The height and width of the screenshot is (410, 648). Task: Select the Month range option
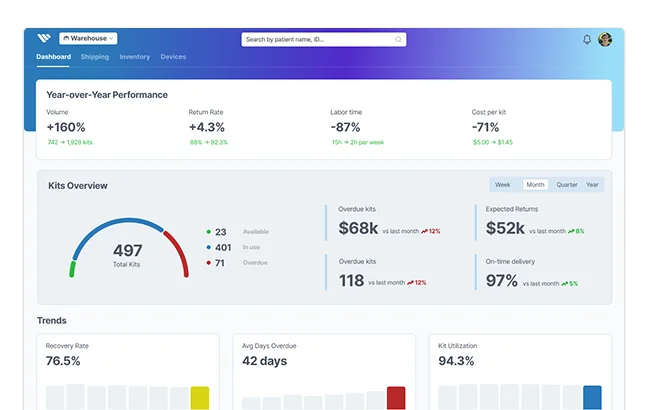[535, 185]
